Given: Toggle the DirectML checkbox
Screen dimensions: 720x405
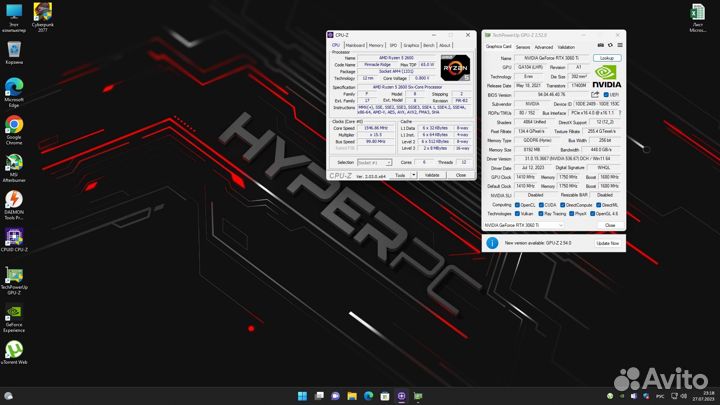Looking at the screenshot, I should [598, 205].
